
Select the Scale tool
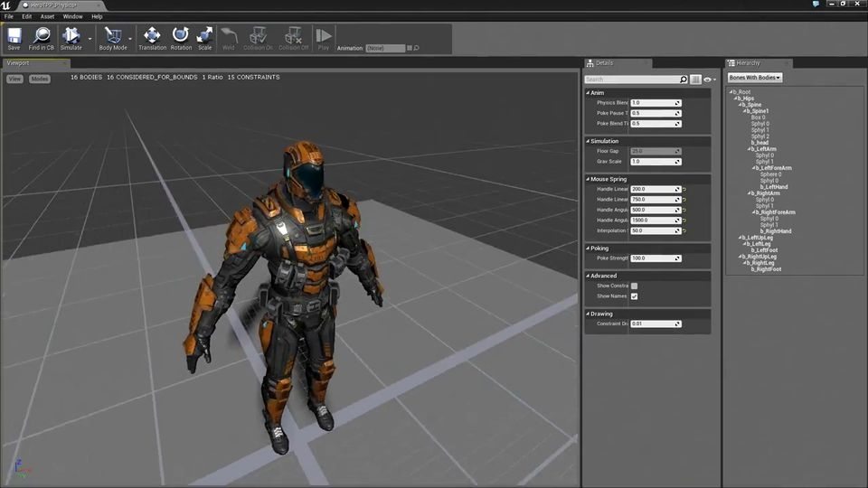point(204,36)
